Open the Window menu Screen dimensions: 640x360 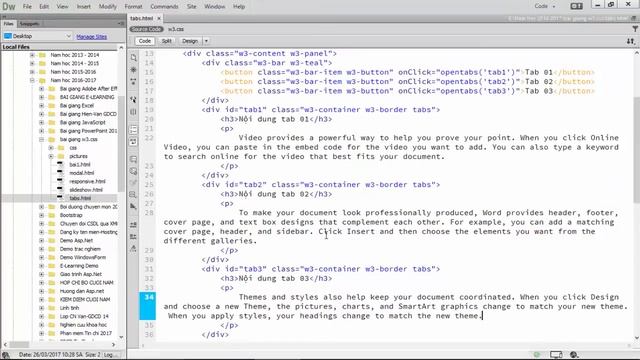click(215, 7)
